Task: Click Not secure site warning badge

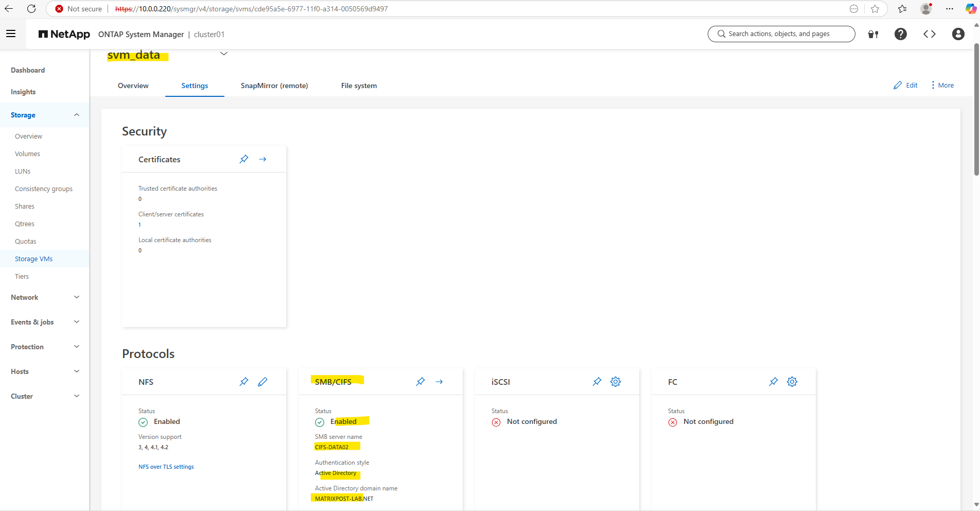Action: 79,9
